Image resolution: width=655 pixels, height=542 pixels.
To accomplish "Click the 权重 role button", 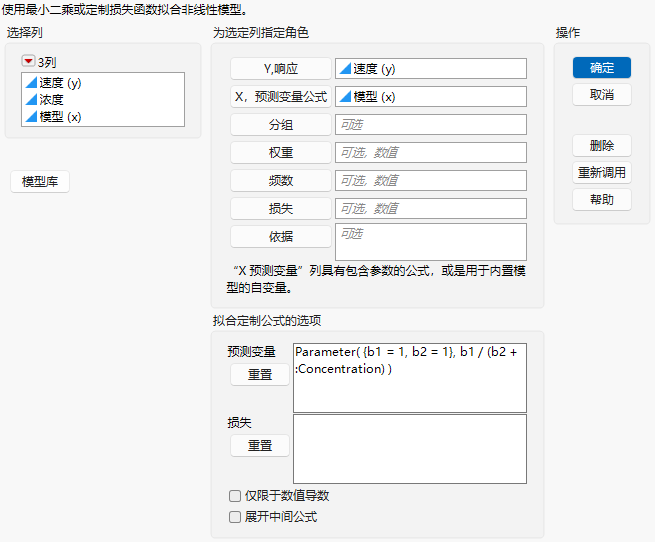I will (281, 153).
